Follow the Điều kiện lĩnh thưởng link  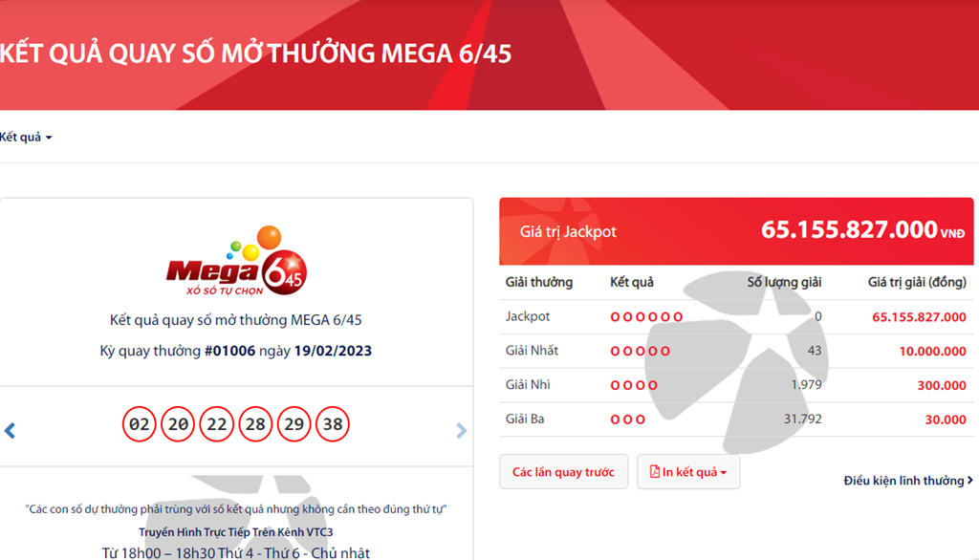[x=908, y=480]
